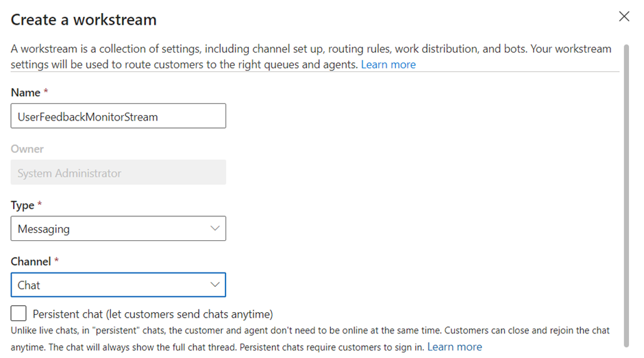Click the Name field containing UserFeedbackMonitorStream
This screenshot has height=358, width=644.
(x=118, y=116)
